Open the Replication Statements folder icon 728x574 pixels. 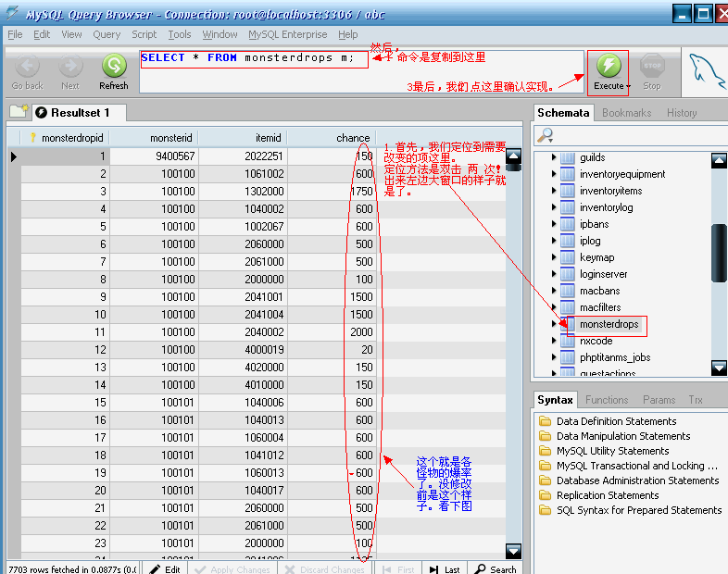click(544, 495)
